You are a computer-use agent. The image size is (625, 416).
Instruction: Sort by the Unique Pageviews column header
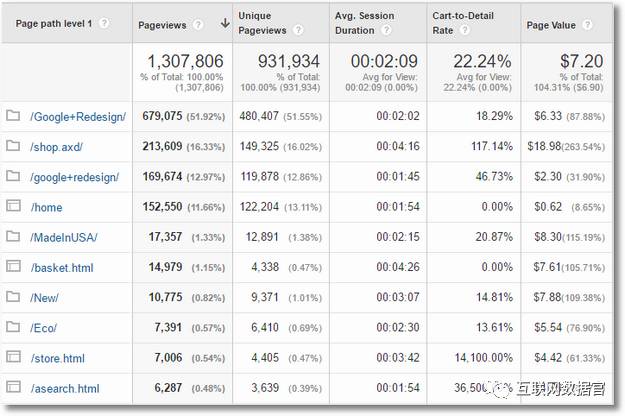tap(262, 23)
